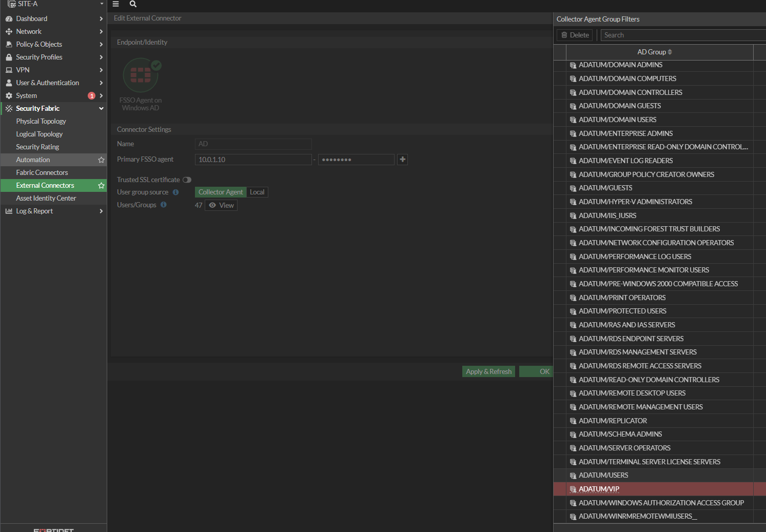This screenshot has width=766, height=532.
Task: Open Fabric Connectors in the sidebar
Action: tap(42, 173)
